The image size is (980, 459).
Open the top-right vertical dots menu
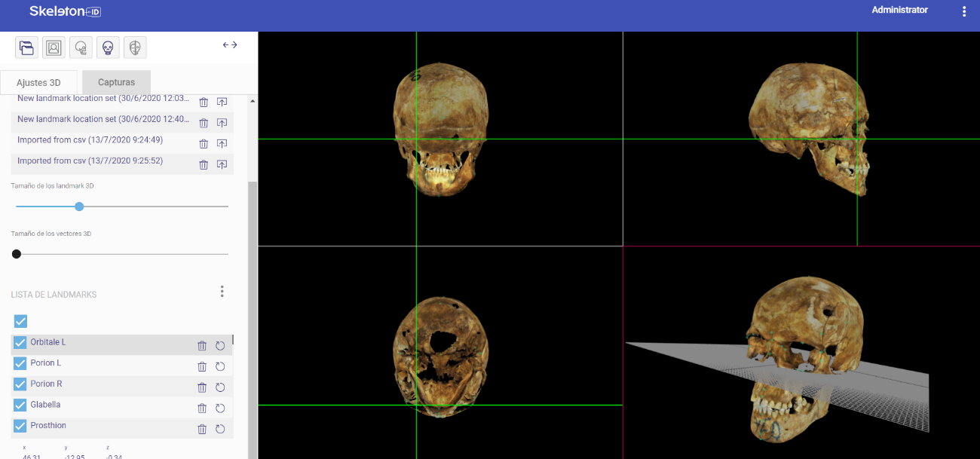point(964,11)
